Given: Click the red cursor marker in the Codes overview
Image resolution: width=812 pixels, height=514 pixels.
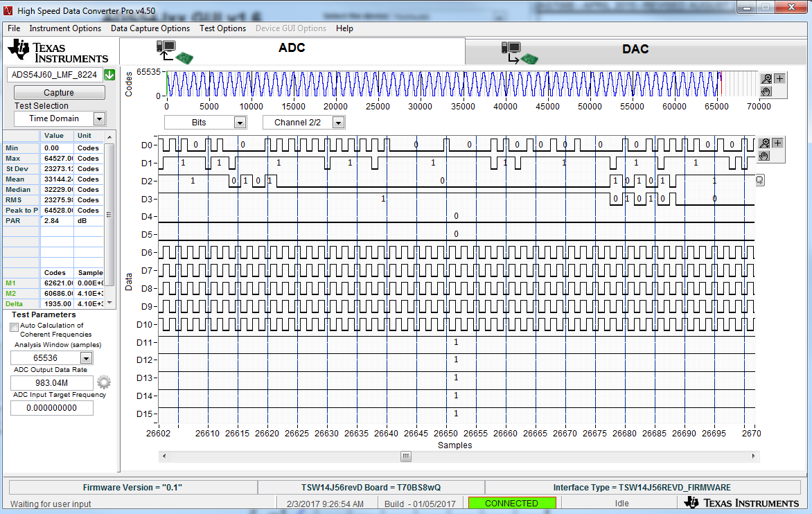Looking at the screenshot, I should (721, 84).
